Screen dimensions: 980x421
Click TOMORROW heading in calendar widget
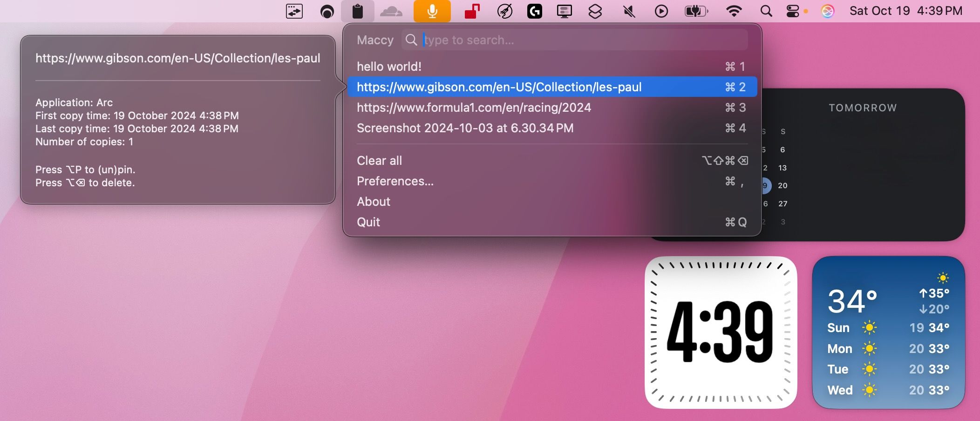[863, 108]
